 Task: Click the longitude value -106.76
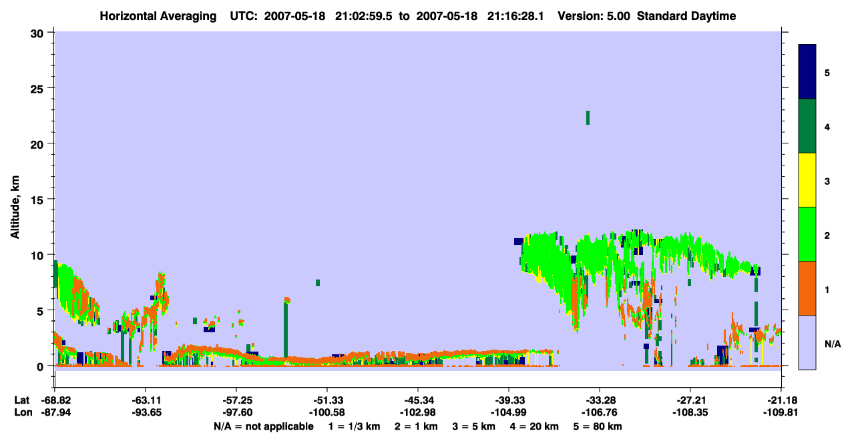(600, 413)
